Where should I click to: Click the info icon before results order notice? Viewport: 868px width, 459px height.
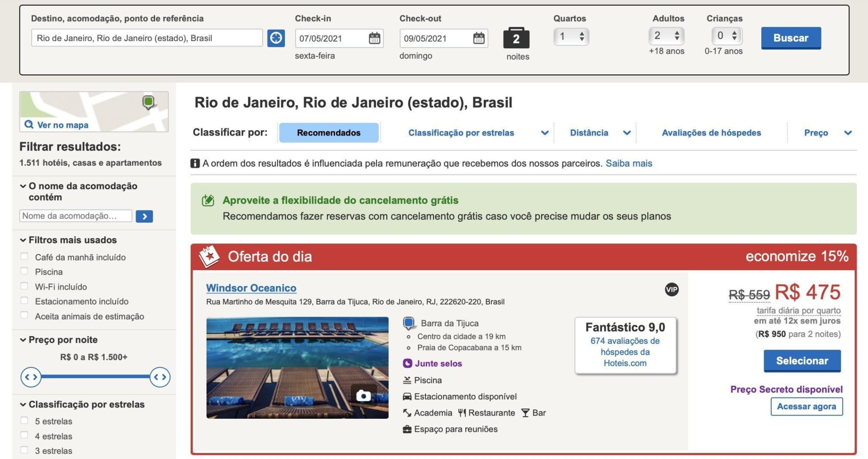click(195, 163)
